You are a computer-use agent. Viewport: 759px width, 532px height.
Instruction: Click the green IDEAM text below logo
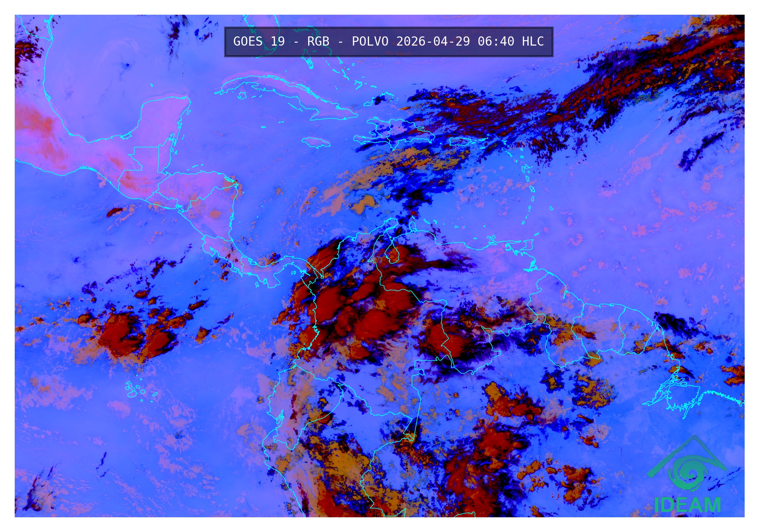click(687, 505)
